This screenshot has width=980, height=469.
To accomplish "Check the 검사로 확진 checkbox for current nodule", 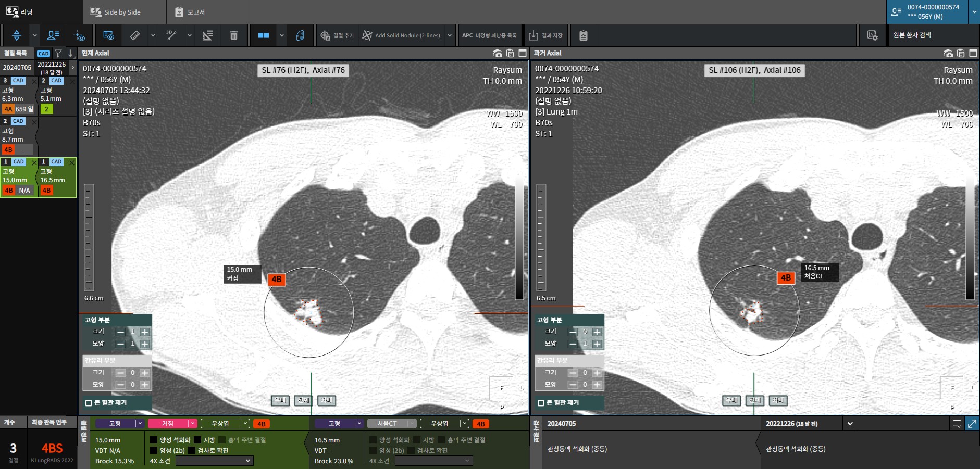I will 192,450.
